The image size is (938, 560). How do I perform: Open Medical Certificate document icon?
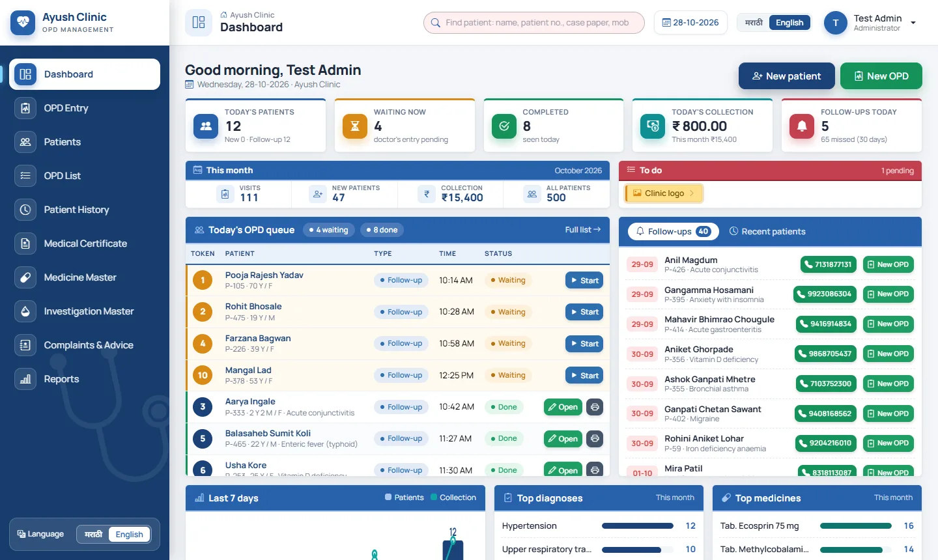pos(25,244)
